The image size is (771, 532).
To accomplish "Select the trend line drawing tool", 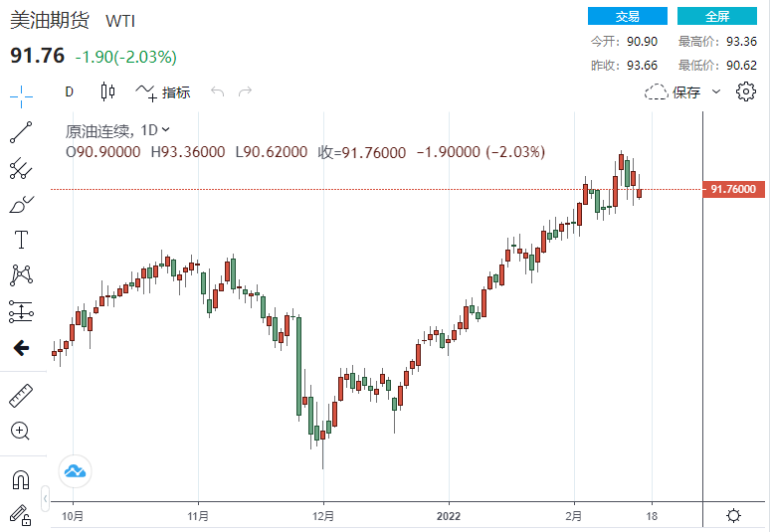I will pyautogui.click(x=21, y=132).
